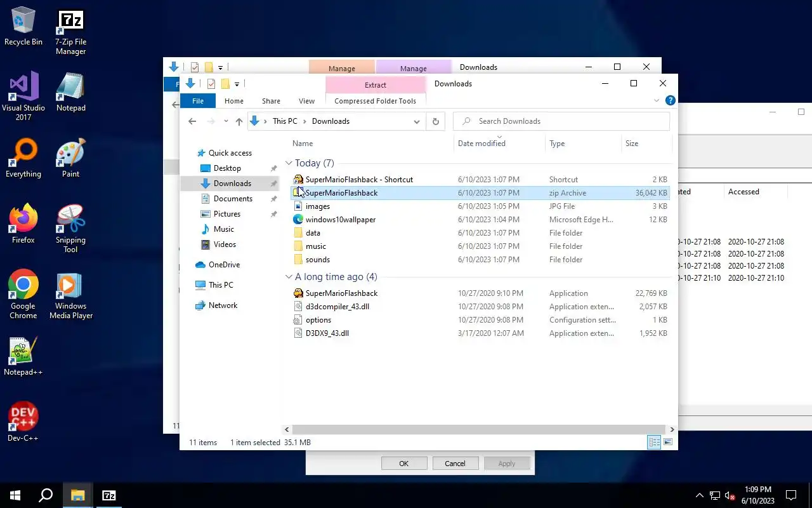Select the windows10wallpaper file
This screenshot has height=508, width=812.
(480, 220)
